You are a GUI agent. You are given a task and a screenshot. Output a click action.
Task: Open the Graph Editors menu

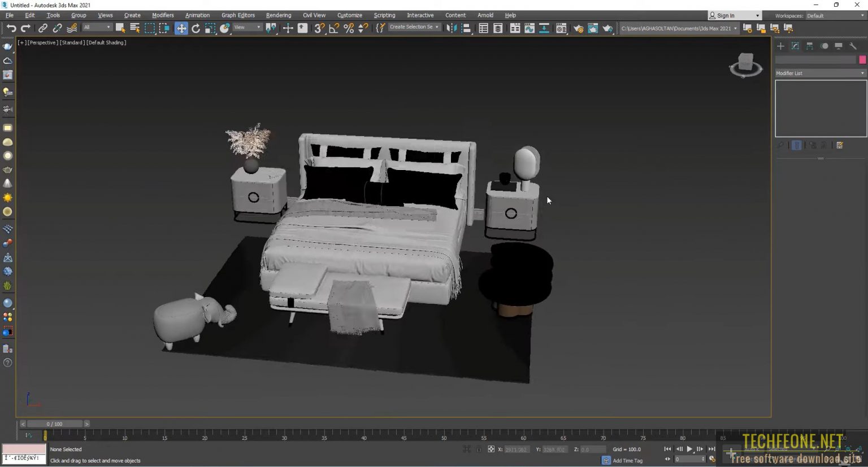[238, 15]
